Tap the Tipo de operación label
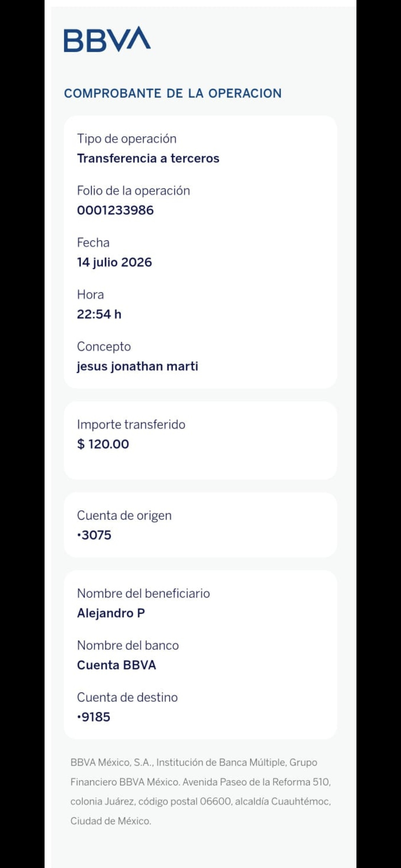Image resolution: width=401 pixels, height=868 pixels. coord(127,139)
